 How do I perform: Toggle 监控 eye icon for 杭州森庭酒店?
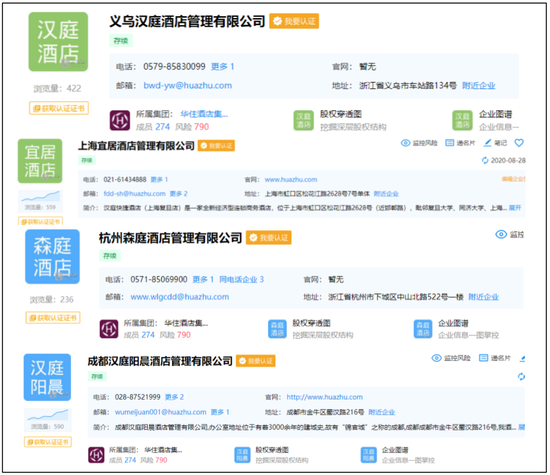(x=501, y=234)
